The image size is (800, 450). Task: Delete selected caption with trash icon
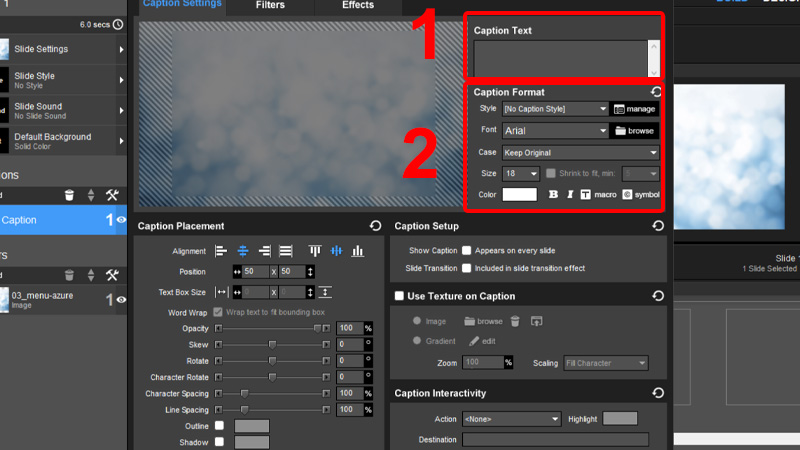69,195
